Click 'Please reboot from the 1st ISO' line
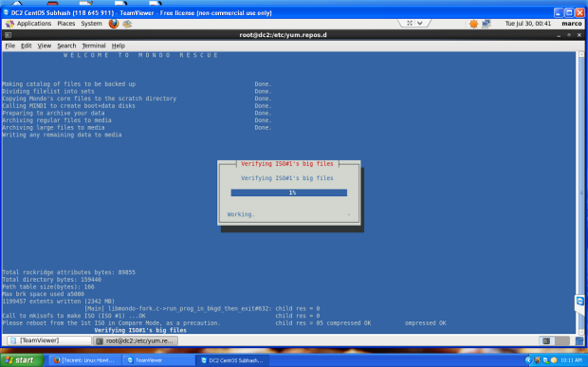The height and width of the screenshot is (367, 588). pos(111,322)
